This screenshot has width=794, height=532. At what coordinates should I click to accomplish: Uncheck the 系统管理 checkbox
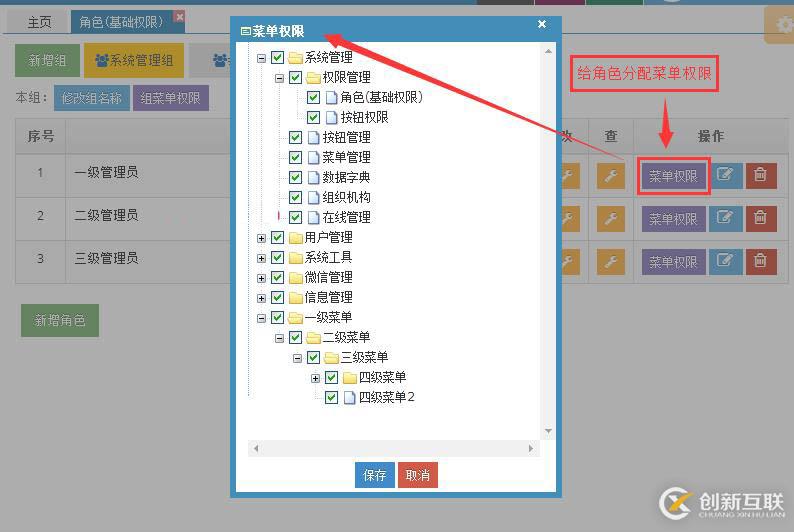point(277,58)
